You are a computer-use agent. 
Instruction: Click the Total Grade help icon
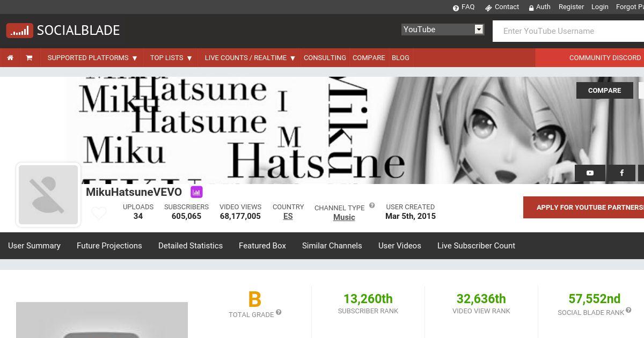pos(279,312)
